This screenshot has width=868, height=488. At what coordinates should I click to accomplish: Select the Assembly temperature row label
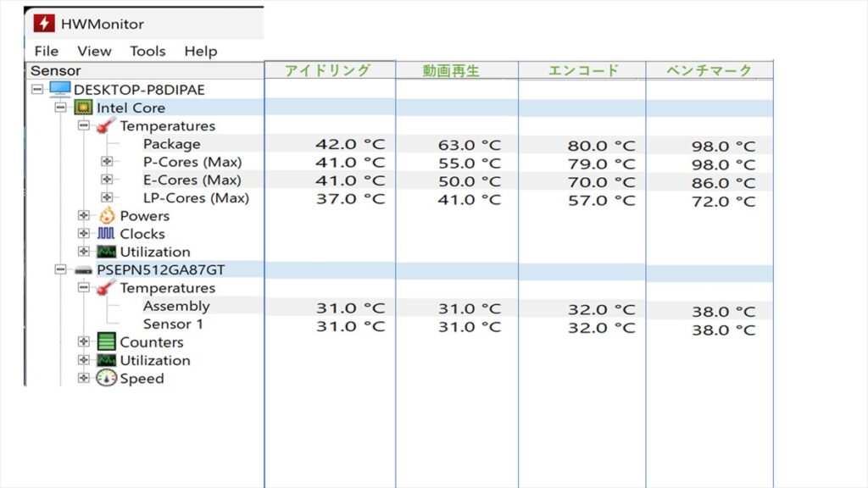[176, 306]
